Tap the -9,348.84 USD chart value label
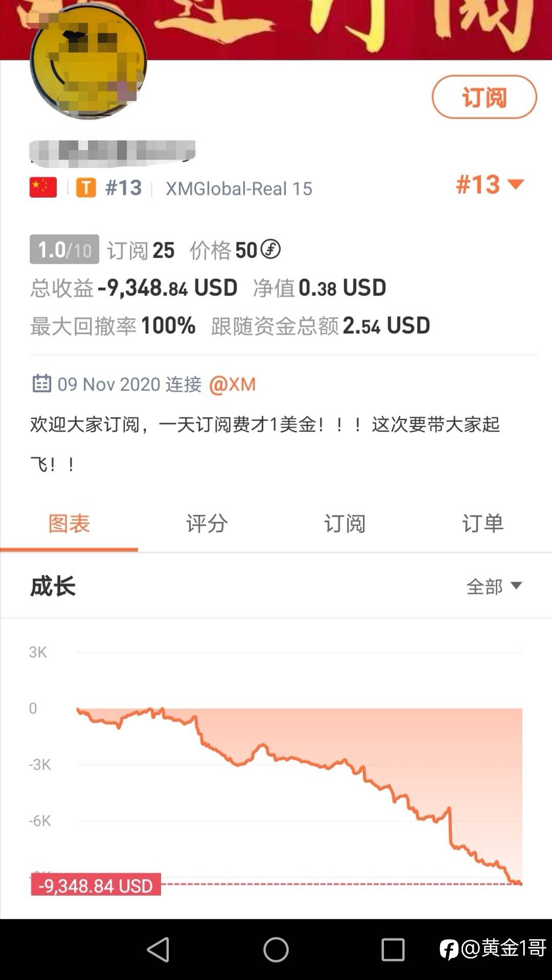The height and width of the screenshot is (980, 552). point(96,885)
